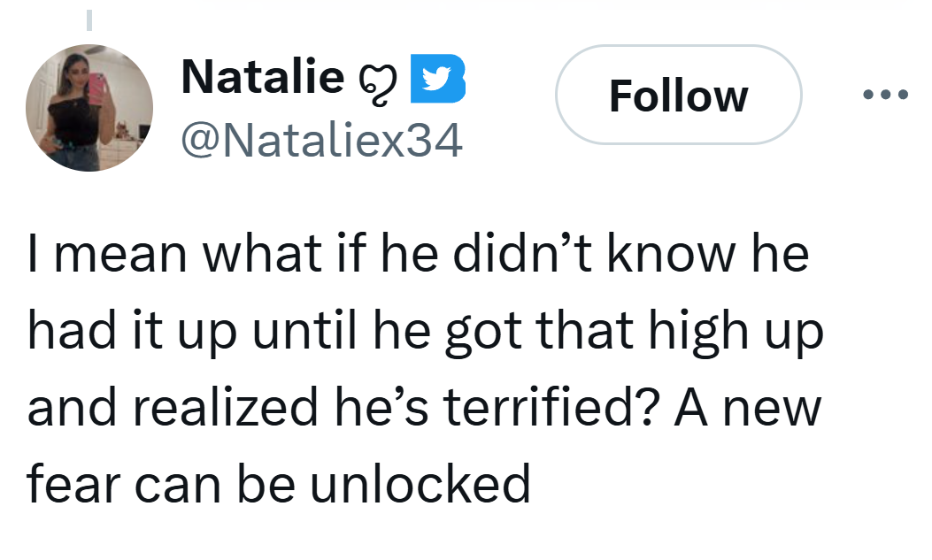Screen dimensions: 932x560
Task: Open the Natalie display name link
Action: coord(262,78)
